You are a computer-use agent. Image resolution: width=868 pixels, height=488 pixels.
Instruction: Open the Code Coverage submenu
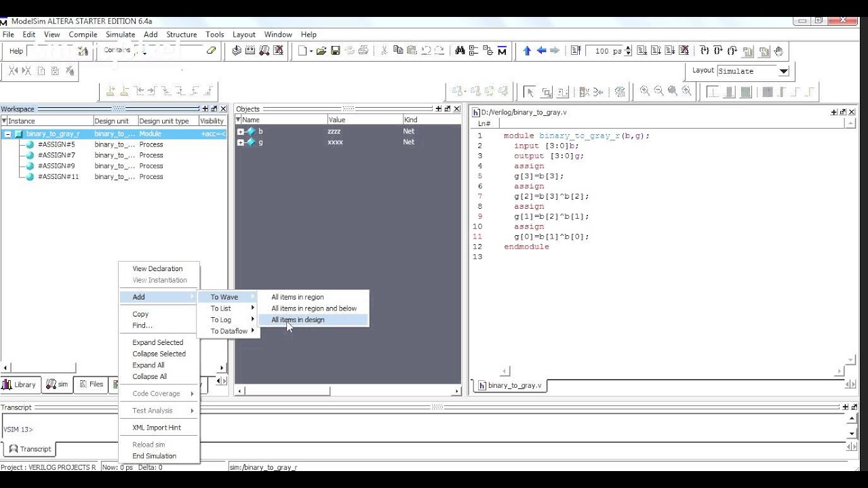tap(159, 393)
